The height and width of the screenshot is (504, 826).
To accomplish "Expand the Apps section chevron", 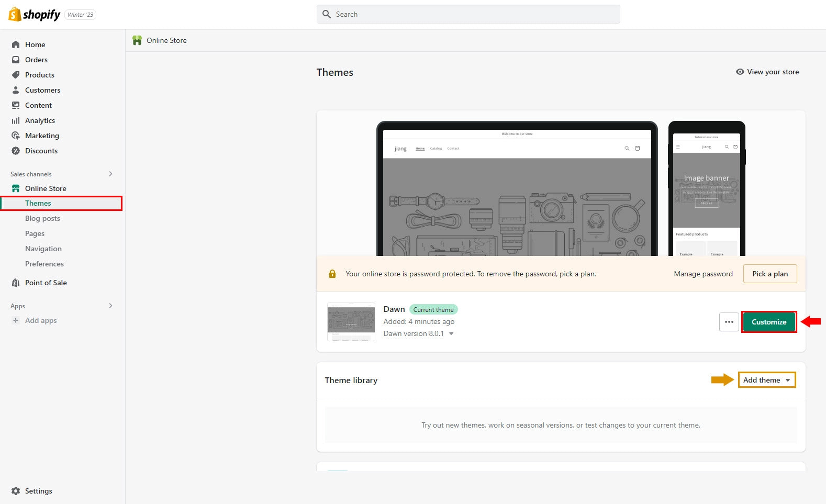I will click(110, 306).
